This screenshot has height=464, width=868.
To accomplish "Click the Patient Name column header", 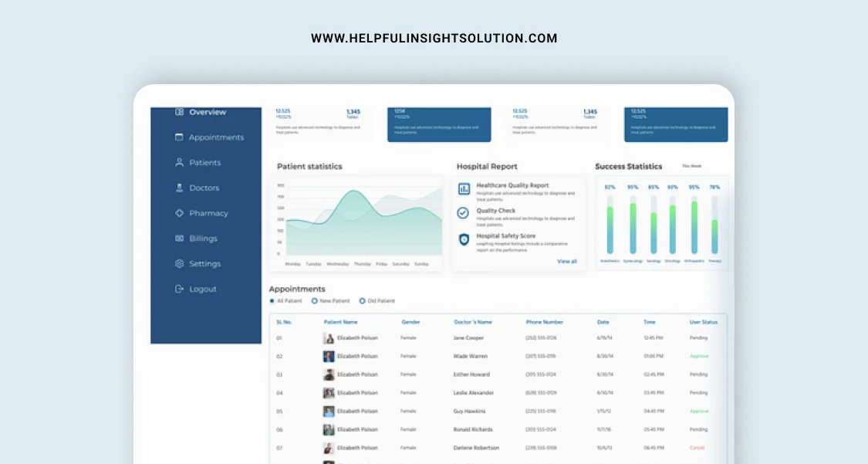I will click(340, 322).
